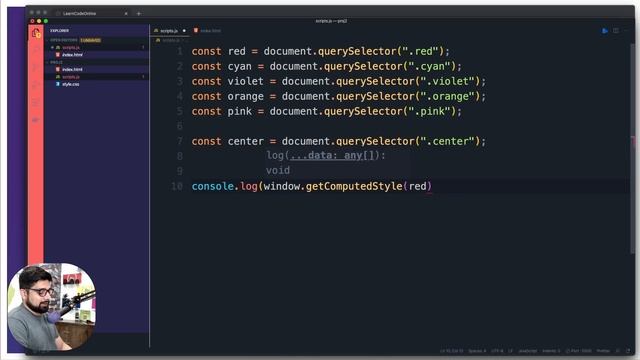Click the Explorer panel title
The image size is (640, 360).
(60, 31)
